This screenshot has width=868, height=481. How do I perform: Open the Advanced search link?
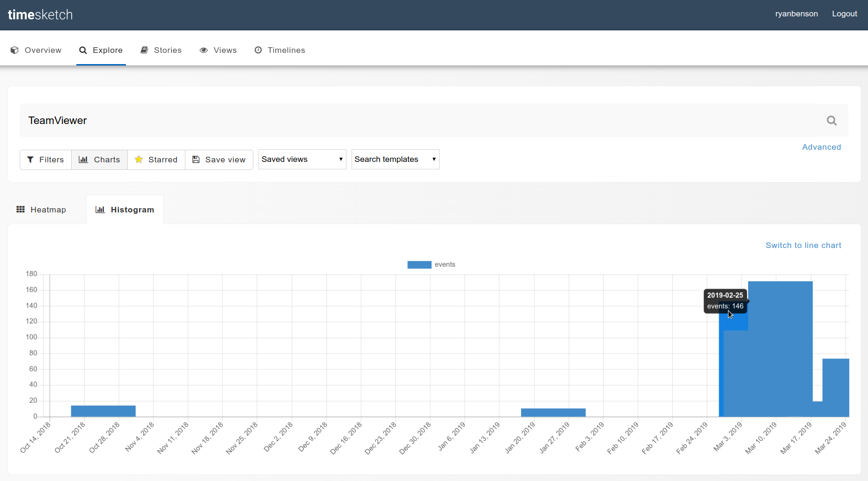(822, 147)
